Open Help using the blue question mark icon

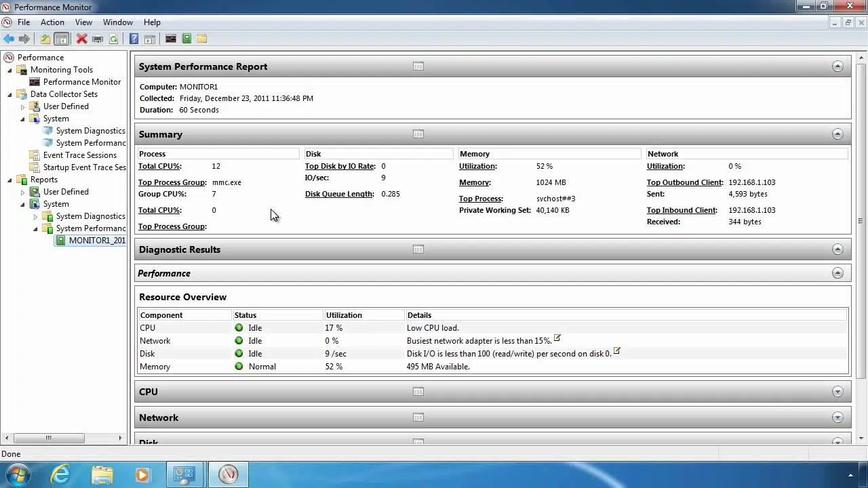pos(134,39)
